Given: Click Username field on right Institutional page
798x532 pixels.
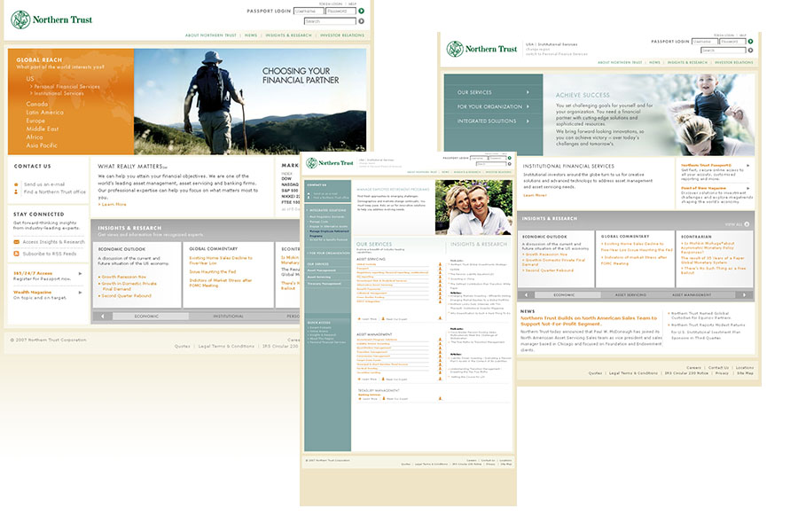Looking at the screenshot, I should (705, 42).
